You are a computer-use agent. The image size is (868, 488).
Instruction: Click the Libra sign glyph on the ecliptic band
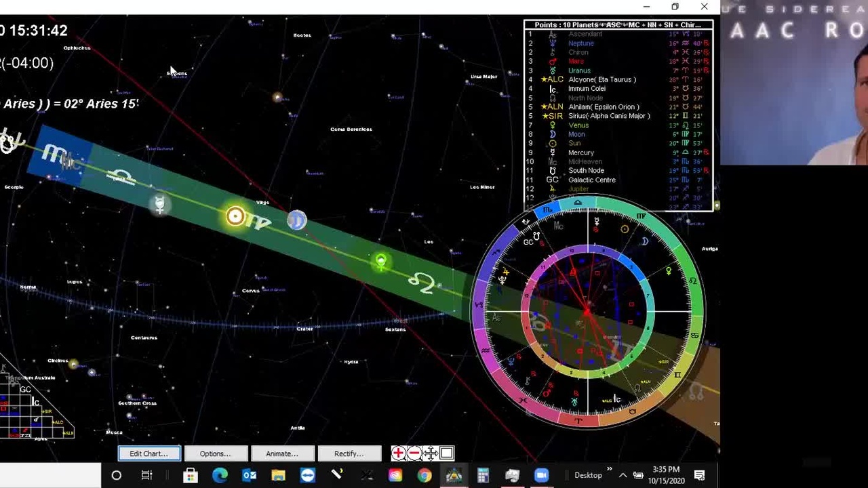(x=121, y=178)
